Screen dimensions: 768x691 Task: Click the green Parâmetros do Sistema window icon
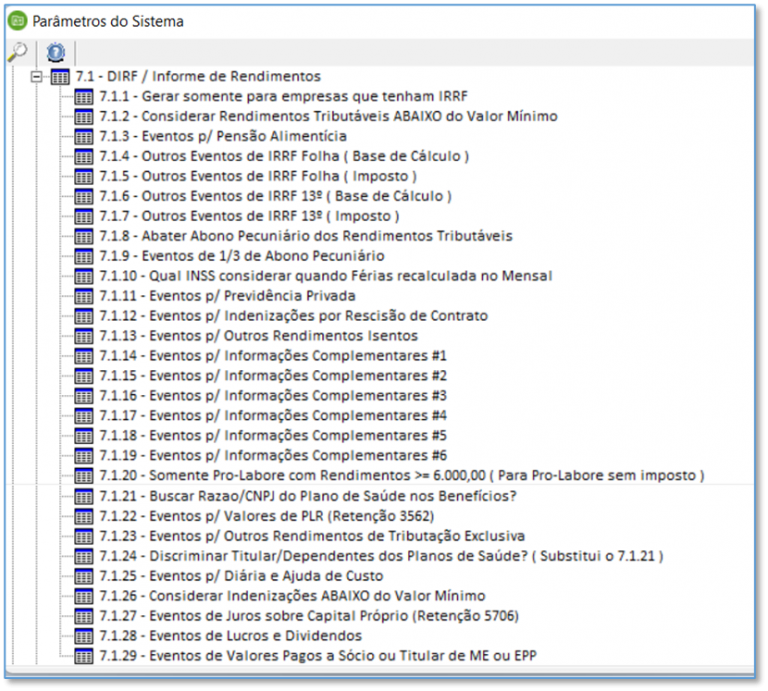pyautogui.click(x=17, y=20)
